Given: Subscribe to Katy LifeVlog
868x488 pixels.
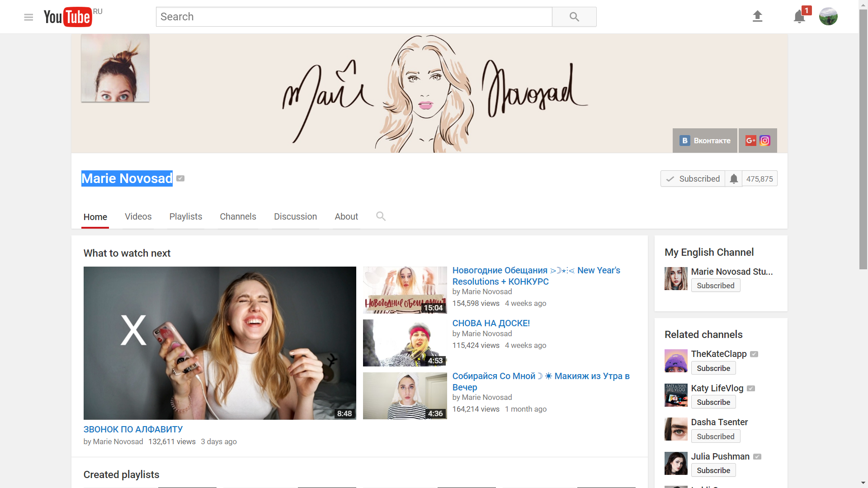Looking at the screenshot, I should click(x=713, y=402).
